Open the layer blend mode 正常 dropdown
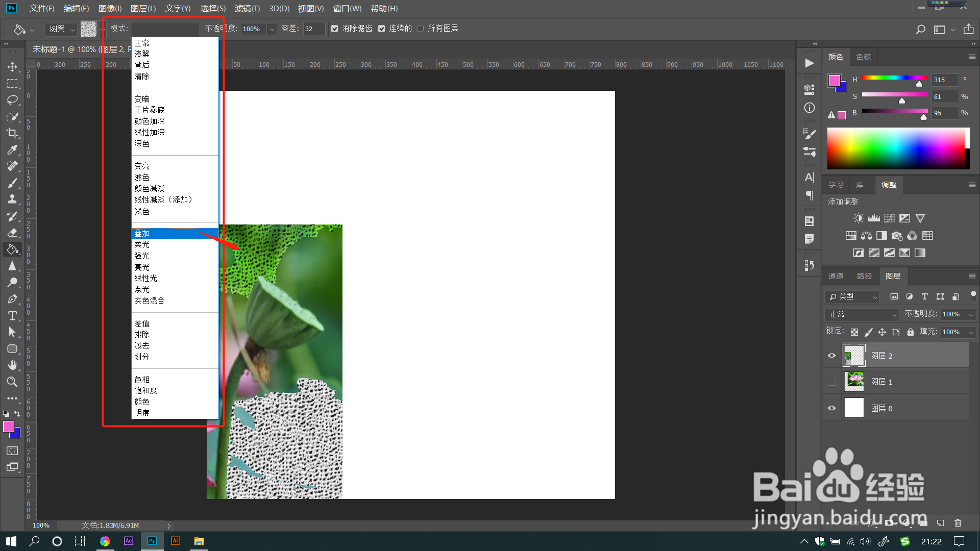 862,314
